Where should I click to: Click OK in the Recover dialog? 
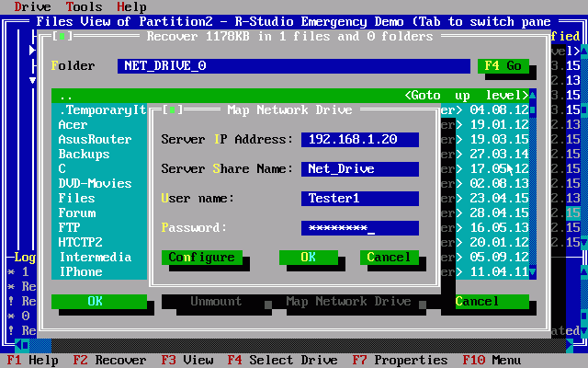99,302
